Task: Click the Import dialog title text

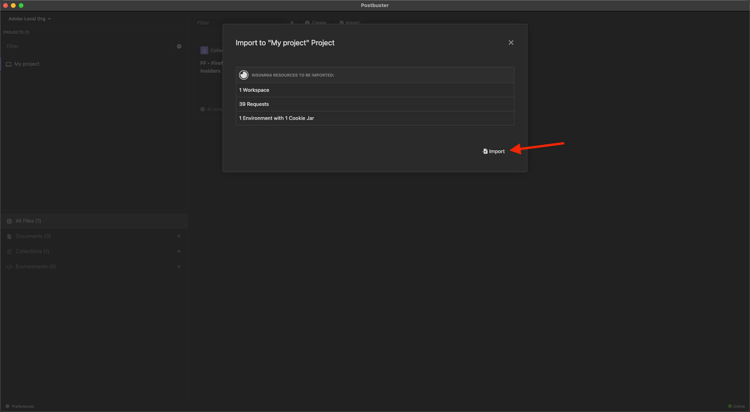Action: coord(285,43)
